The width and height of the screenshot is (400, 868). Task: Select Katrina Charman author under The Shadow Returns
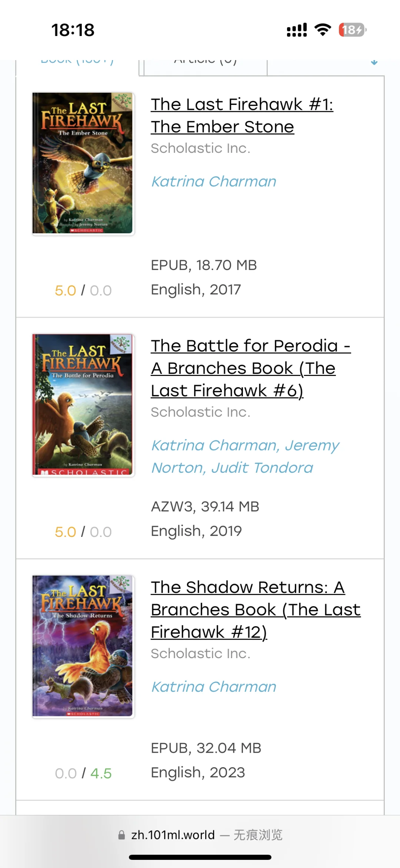tap(214, 687)
